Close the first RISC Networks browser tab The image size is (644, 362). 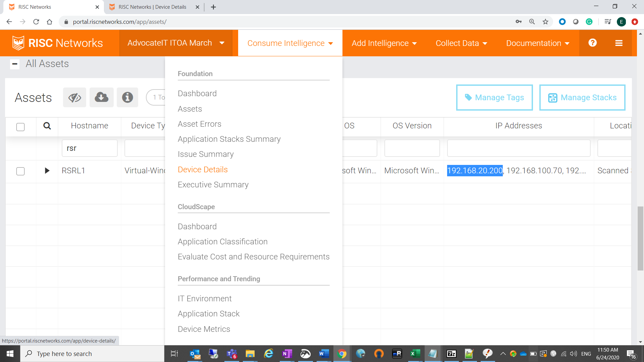click(97, 7)
